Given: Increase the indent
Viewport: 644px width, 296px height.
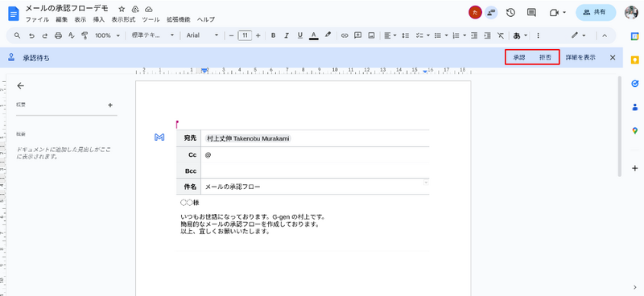Looking at the screenshot, I should point(488,35).
